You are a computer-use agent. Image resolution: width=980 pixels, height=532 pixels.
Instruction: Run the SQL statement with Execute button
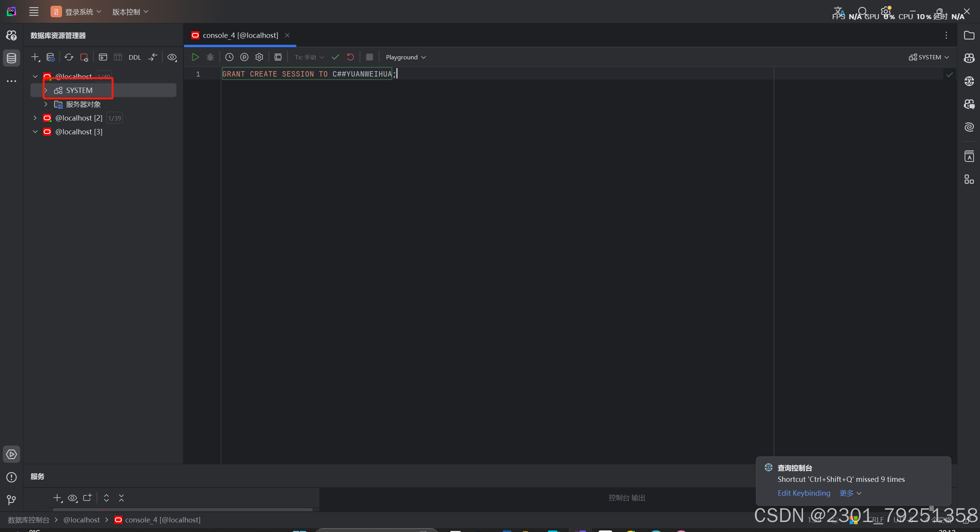pyautogui.click(x=195, y=57)
